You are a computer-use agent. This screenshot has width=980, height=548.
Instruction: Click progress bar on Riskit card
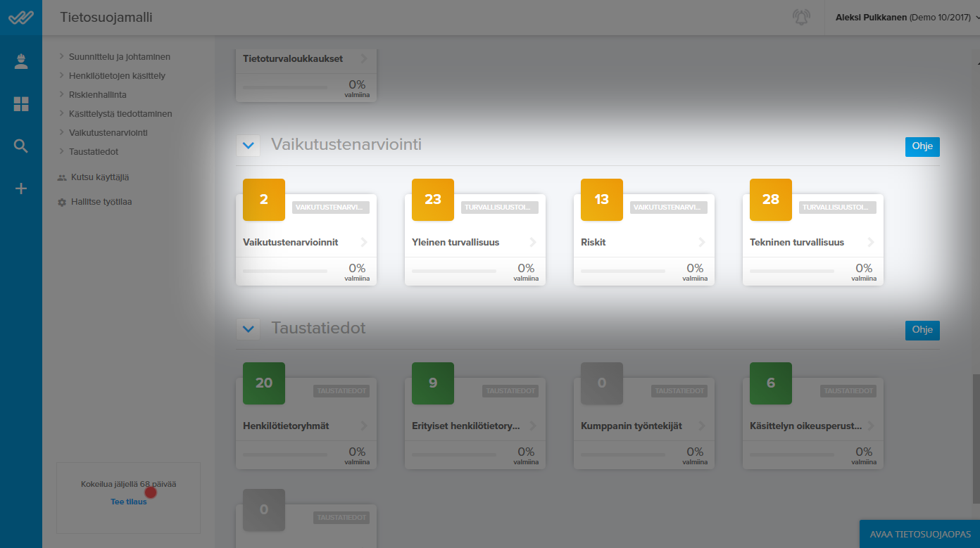tap(623, 271)
